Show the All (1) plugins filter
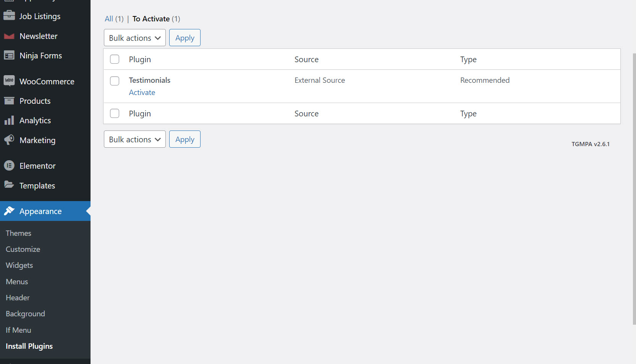This screenshot has width=636, height=364. (x=114, y=19)
